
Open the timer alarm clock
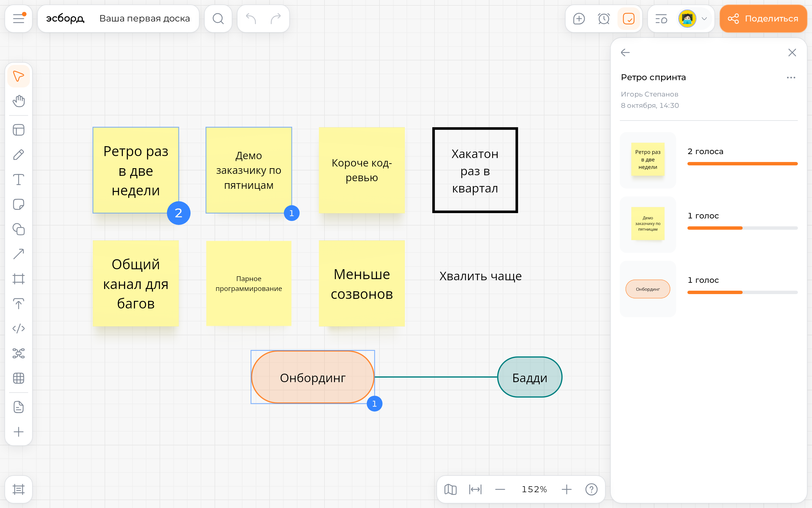pos(604,18)
